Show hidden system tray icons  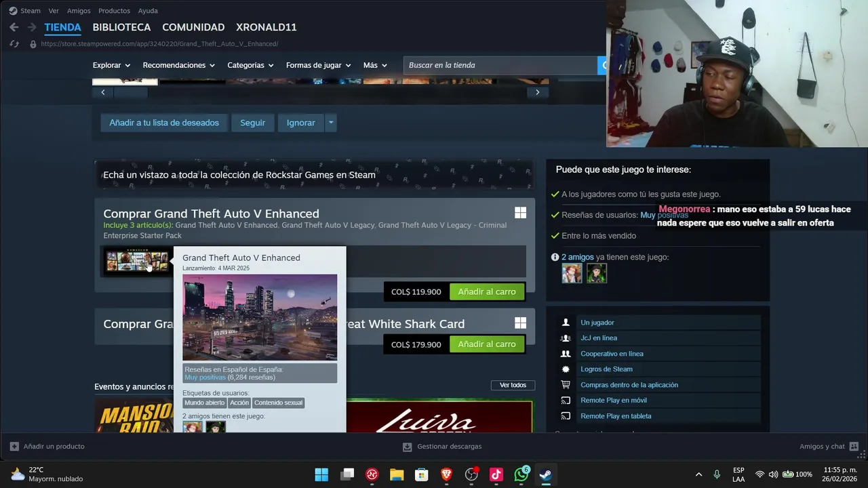[698, 474]
